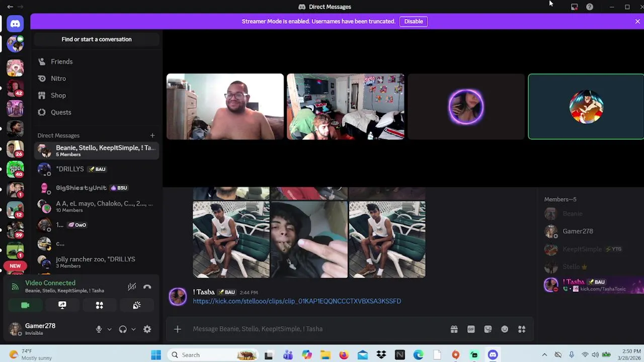This screenshot has height=362, width=644.
Task: Show hidden system tray icons
Action: pos(544,355)
